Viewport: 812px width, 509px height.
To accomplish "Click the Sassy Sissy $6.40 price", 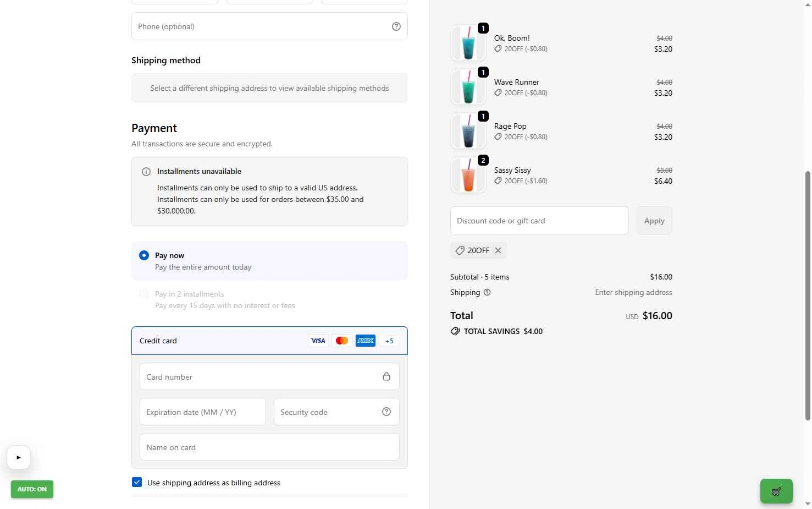I will pos(663,181).
